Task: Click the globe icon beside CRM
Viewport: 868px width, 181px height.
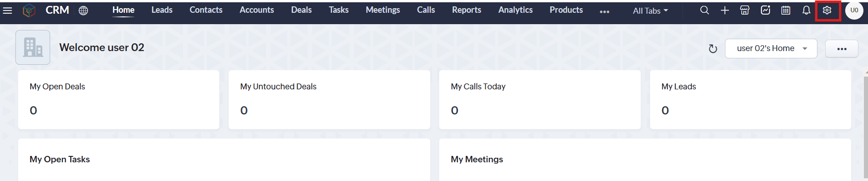Action: (83, 10)
